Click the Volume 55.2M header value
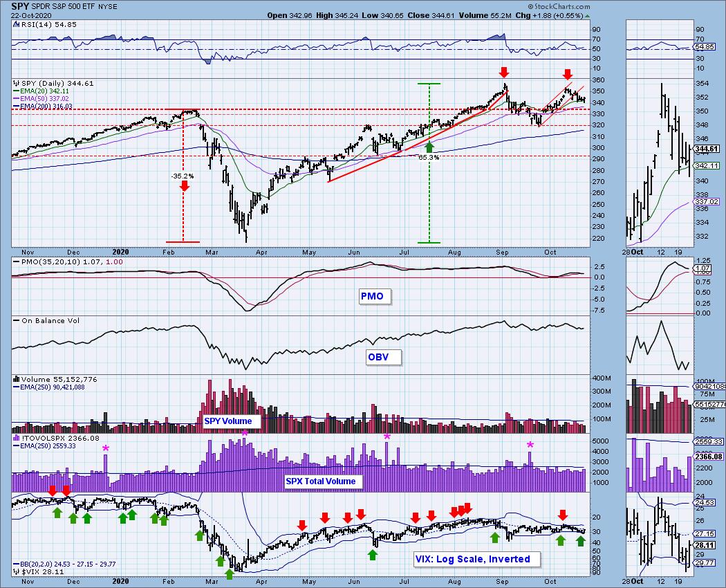The width and height of the screenshot is (726, 588). pos(485,15)
